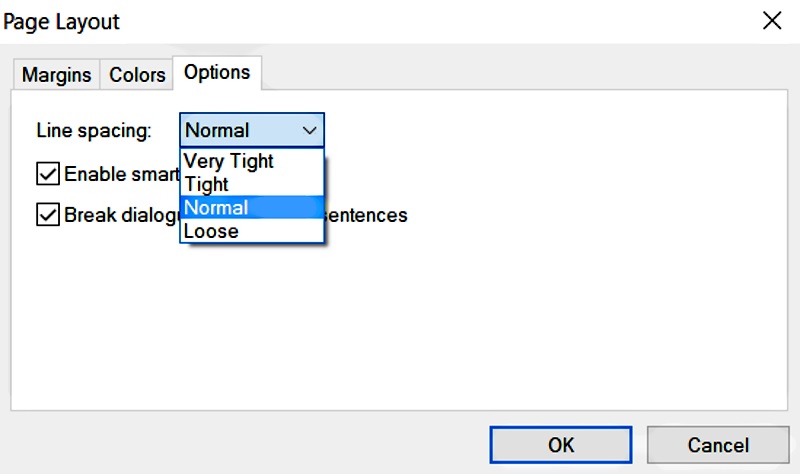
Task: Select the Options tab
Action: click(217, 73)
